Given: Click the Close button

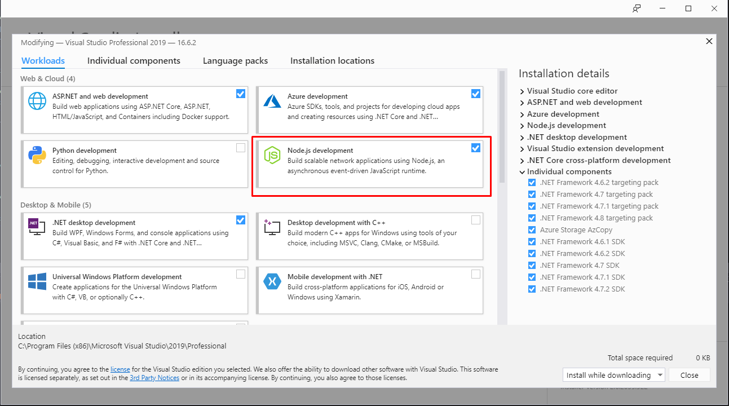Looking at the screenshot, I should click(689, 375).
